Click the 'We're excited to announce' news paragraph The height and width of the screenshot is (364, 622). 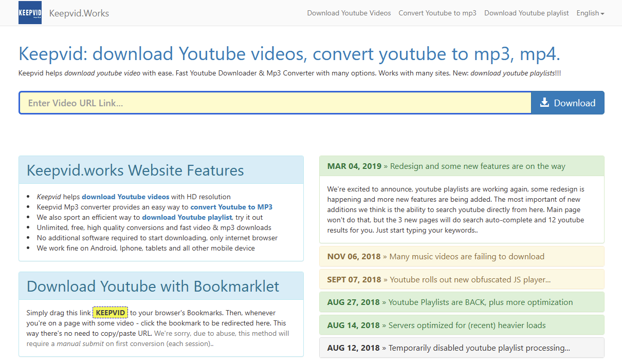coord(456,209)
